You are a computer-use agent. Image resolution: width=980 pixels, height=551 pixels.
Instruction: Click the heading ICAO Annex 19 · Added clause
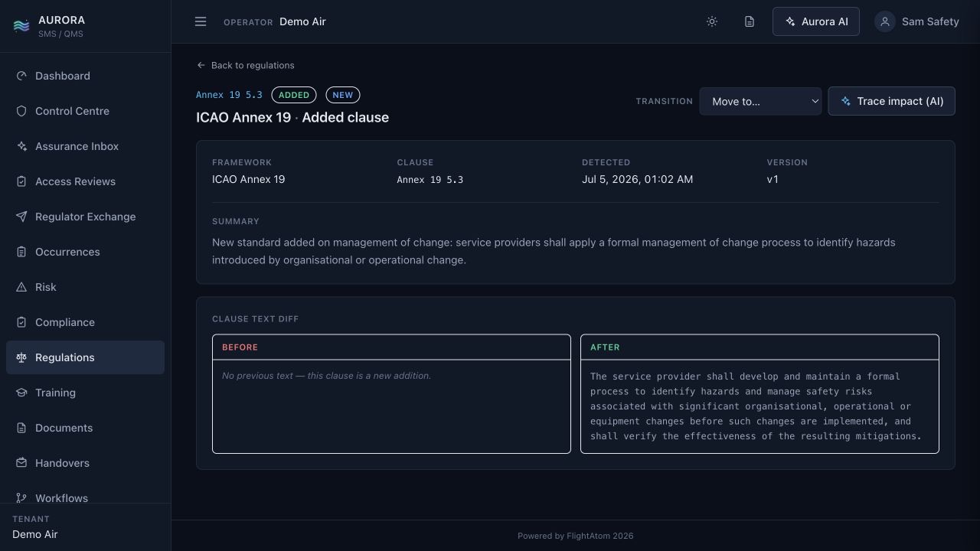292,117
